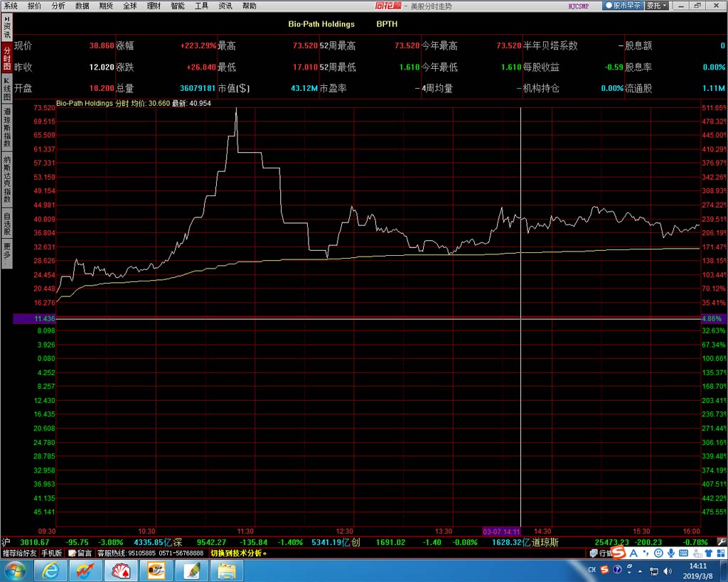
Task: Toggle the Sogou A English/Chinese mode icon
Action: [633, 553]
